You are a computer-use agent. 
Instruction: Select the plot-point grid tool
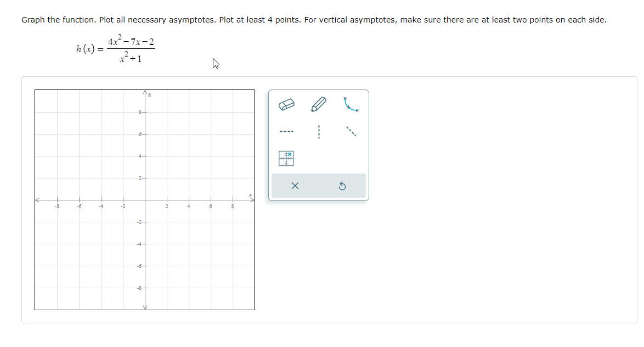pos(286,157)
